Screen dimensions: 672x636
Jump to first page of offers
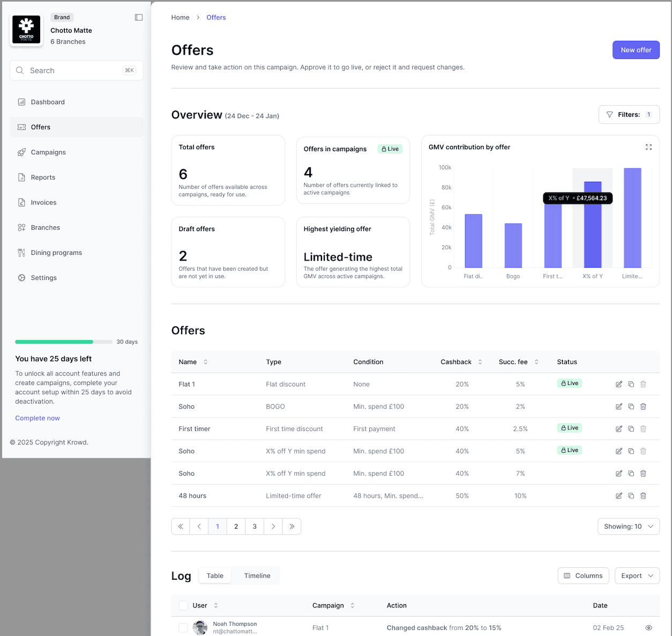coord(181,527)
